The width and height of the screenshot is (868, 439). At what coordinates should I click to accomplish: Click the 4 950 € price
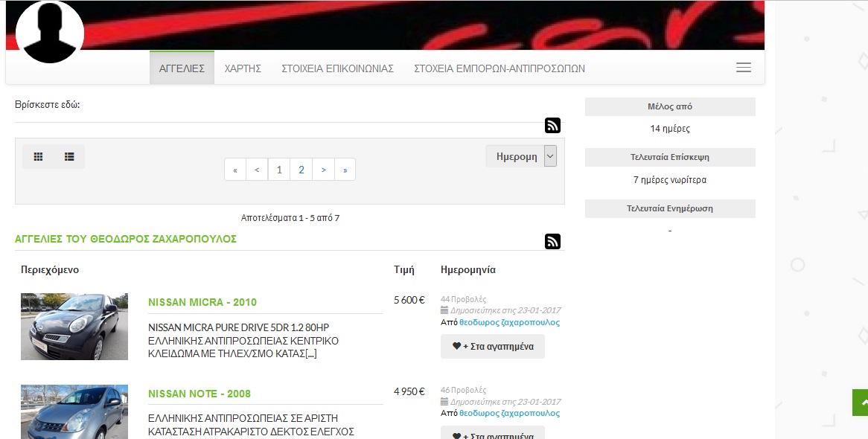pyautogui.click(x=409, y=391)
